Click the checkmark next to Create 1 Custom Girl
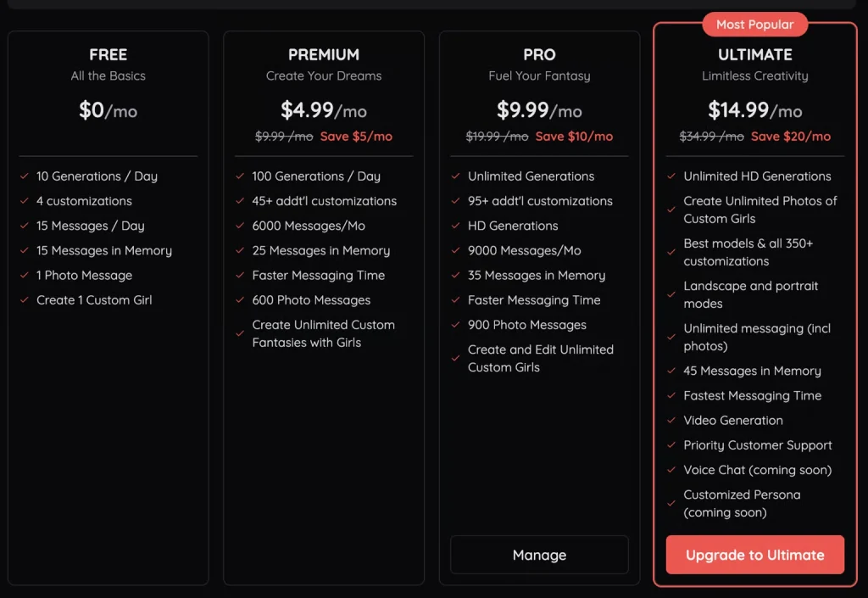This screenshot has width=868, height=598. point(23,300)
